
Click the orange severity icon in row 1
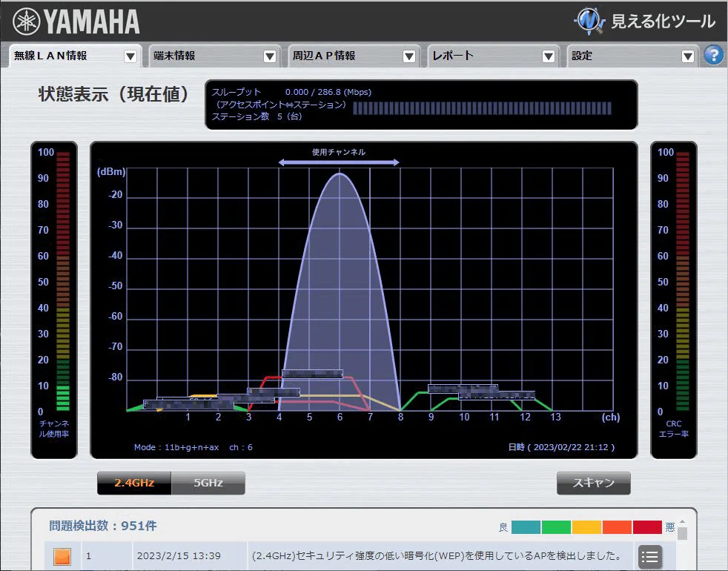(x=62, y=556)
